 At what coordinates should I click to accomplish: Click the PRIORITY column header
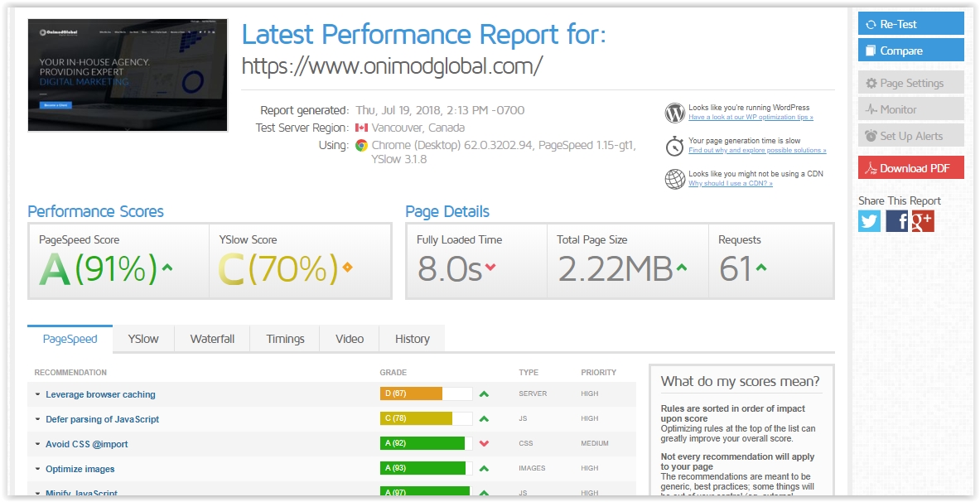[599, 373]
